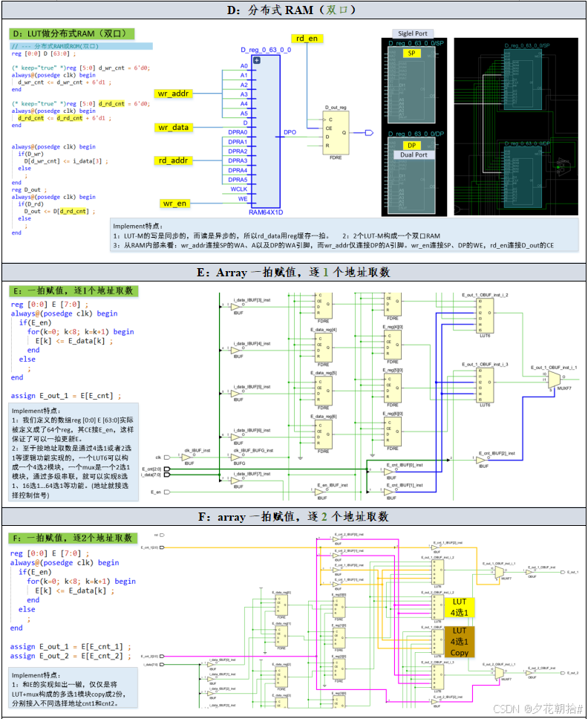Click code line reg [0:0] D [63:0]
This screenshot has width=588, height=719.
(x=44, y=53)
